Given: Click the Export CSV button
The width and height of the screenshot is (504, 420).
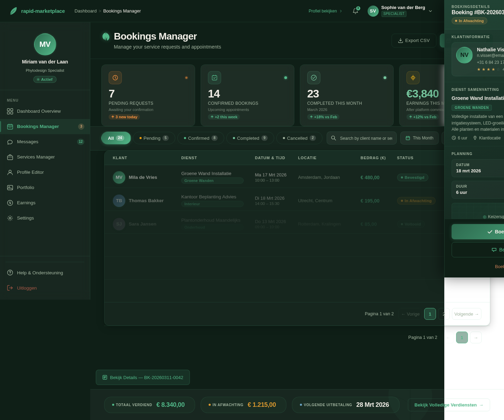Looking at the screenshot, I should click(x=414, y=41).
